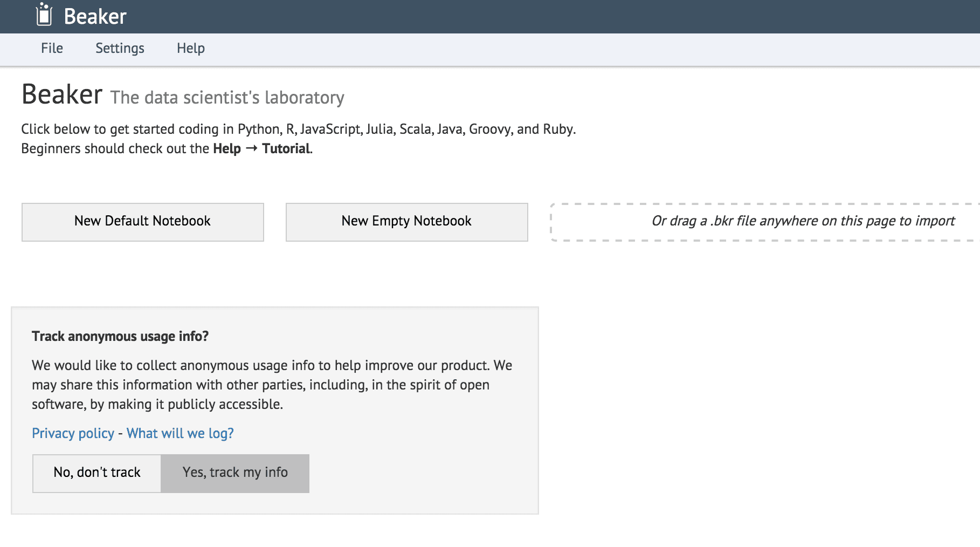The height and width of the screenshot is (547, 980).
Task: Create a New Empty Notebook
Action: 407,222
